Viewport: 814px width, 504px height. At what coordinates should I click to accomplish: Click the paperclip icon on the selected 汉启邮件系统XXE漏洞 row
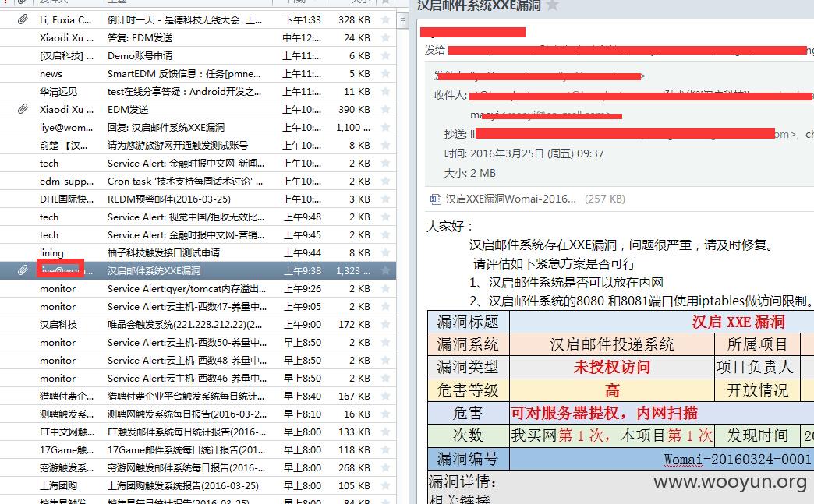[x=23, y=270]
